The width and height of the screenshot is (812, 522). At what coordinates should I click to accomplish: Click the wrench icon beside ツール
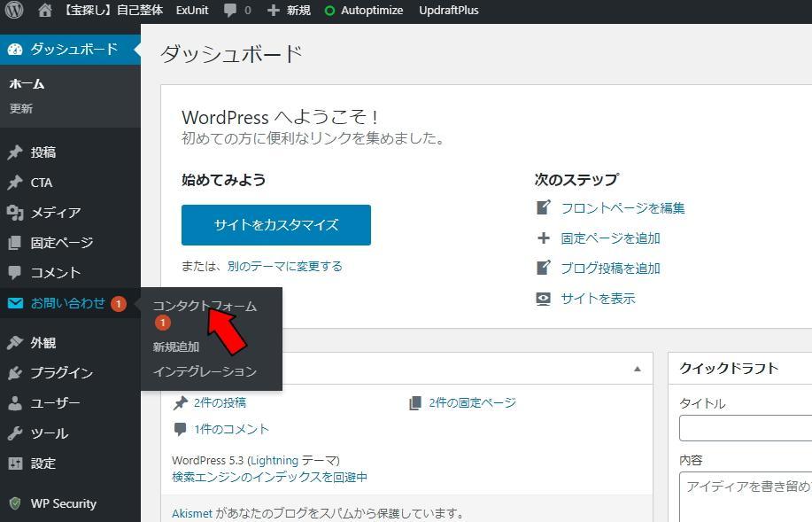[15, 432]
